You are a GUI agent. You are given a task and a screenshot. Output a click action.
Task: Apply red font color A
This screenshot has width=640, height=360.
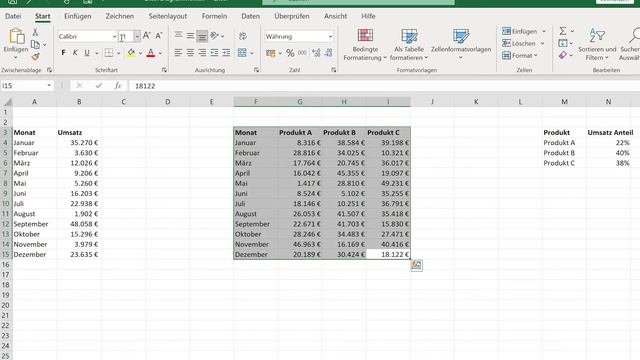click(x=151, y=53)
